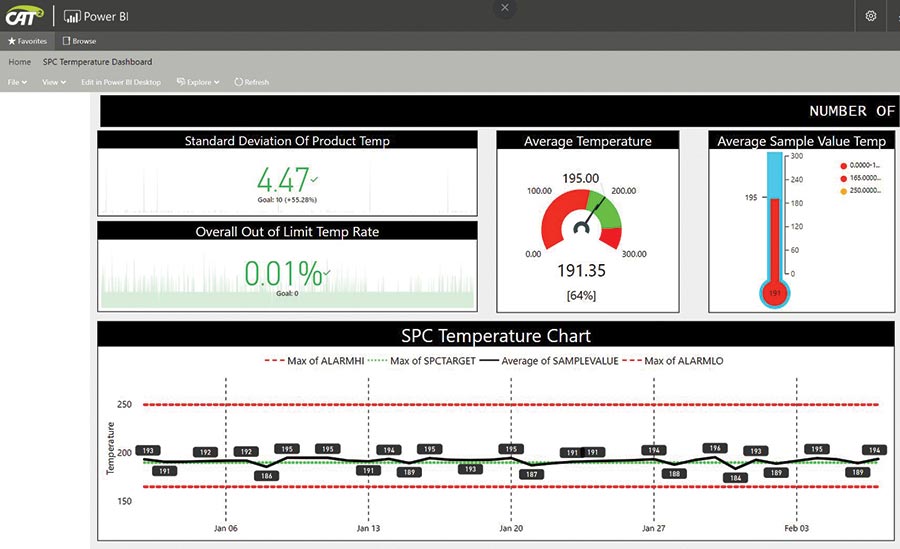Click the orange 250.0000 legend dot
Screen dimensions: 900x549
(x=843, y=190)
